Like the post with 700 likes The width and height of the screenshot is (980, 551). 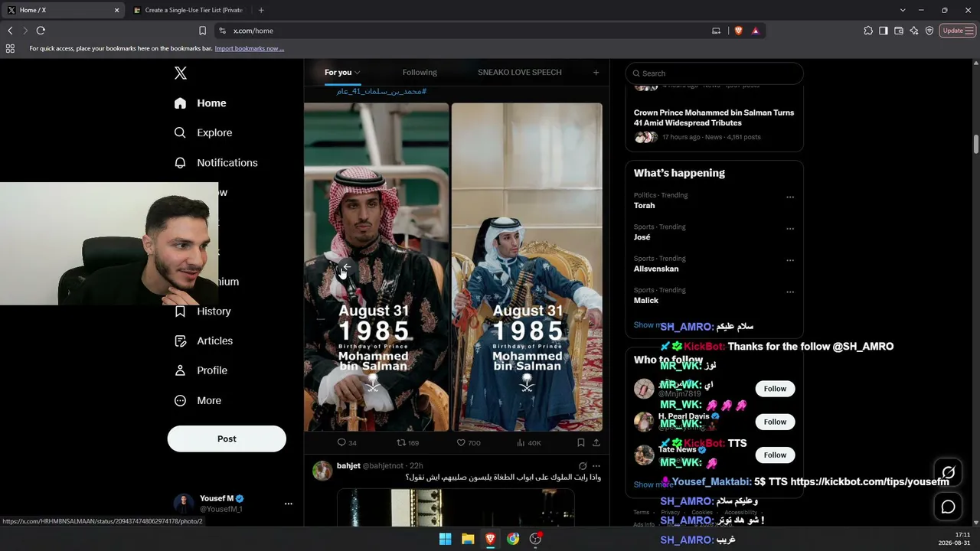469,442
